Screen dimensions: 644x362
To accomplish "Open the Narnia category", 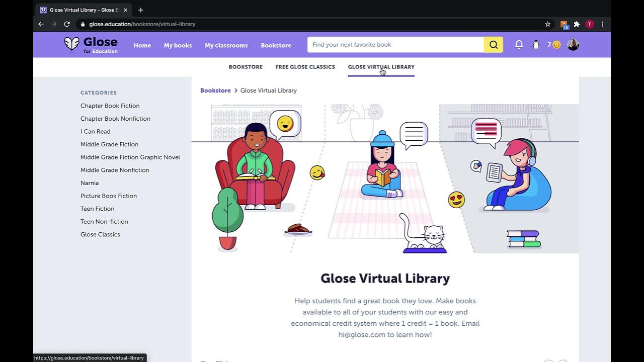I will tap(90, 183).
